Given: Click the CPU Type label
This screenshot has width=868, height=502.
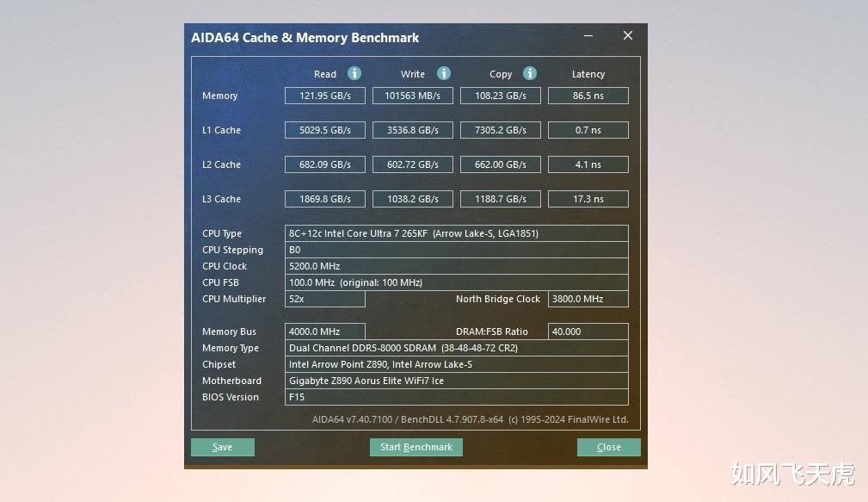Looking at the screenshot, I should click(222, 233).
